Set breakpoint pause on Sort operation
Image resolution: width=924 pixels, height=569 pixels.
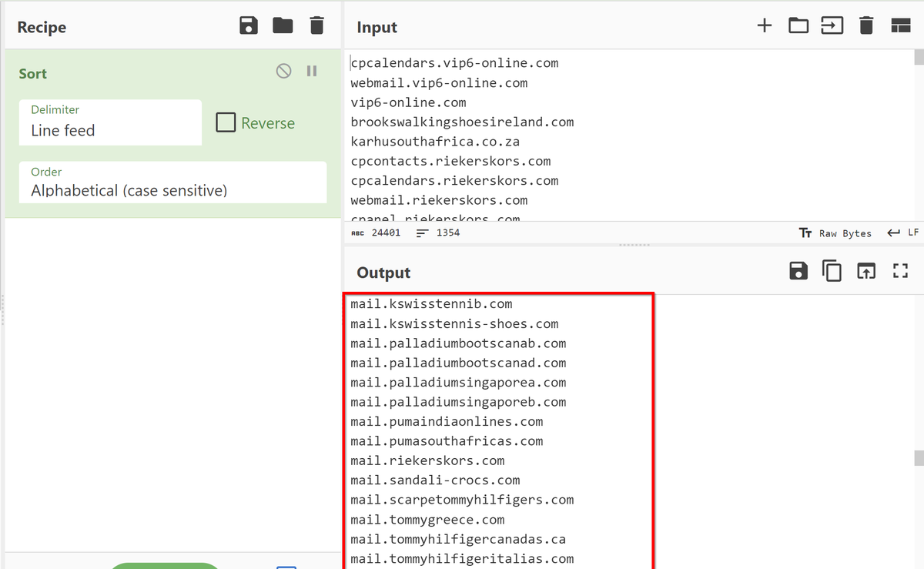(x=312, y=71)
